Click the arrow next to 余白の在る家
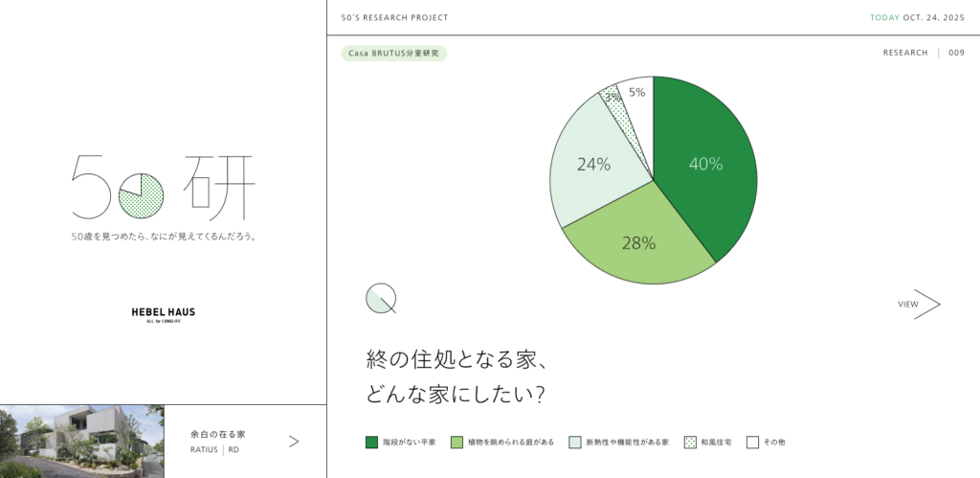Viewport: 980px width, 478px height. coord(294,442)
